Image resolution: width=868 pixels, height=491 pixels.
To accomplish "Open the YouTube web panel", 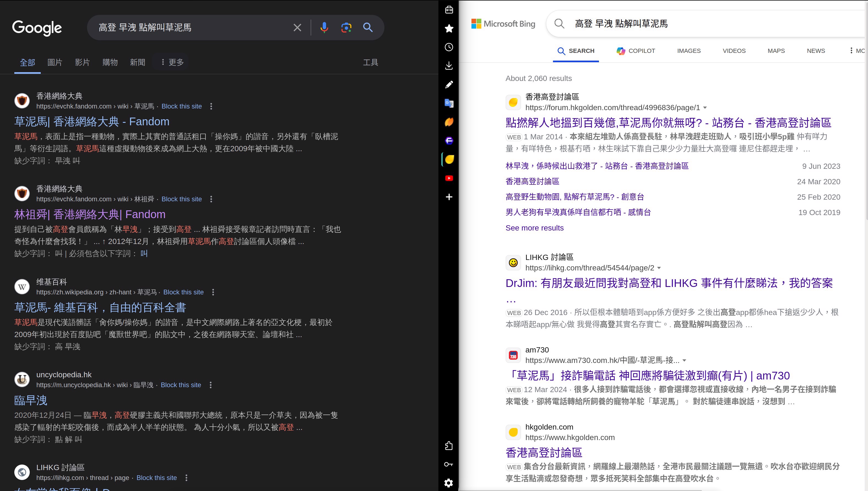I will coord(449,178).
